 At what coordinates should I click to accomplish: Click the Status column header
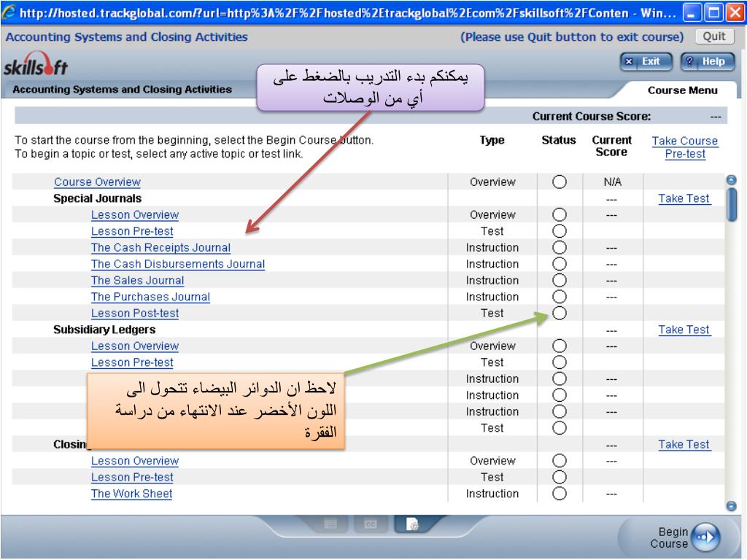click(x=558, y=140)
